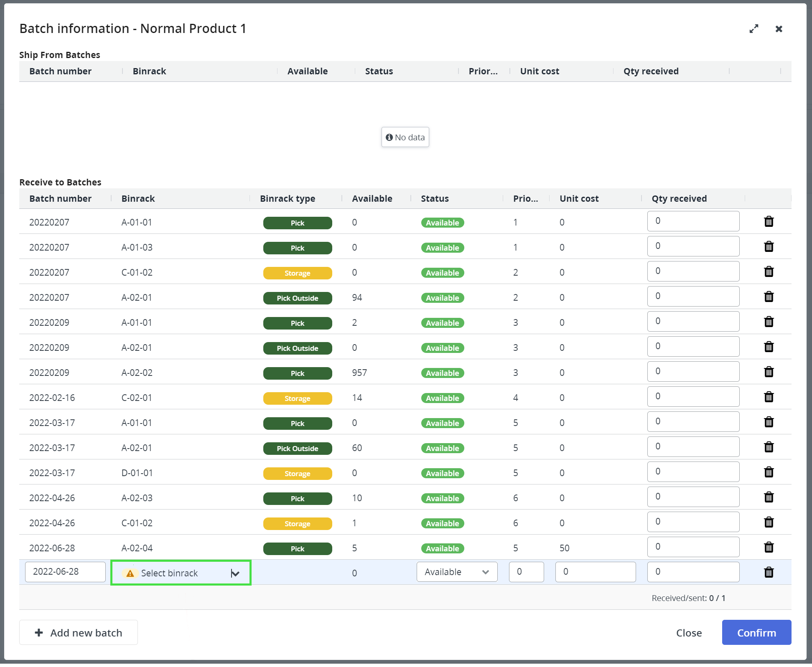Delete batch 2022-02-16 in binrack C-02-01

point(769,397)
